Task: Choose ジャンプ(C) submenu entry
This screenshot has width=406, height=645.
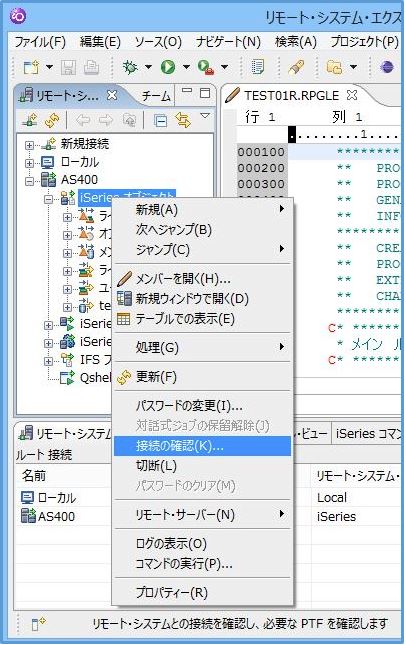Action: (202, 249)
